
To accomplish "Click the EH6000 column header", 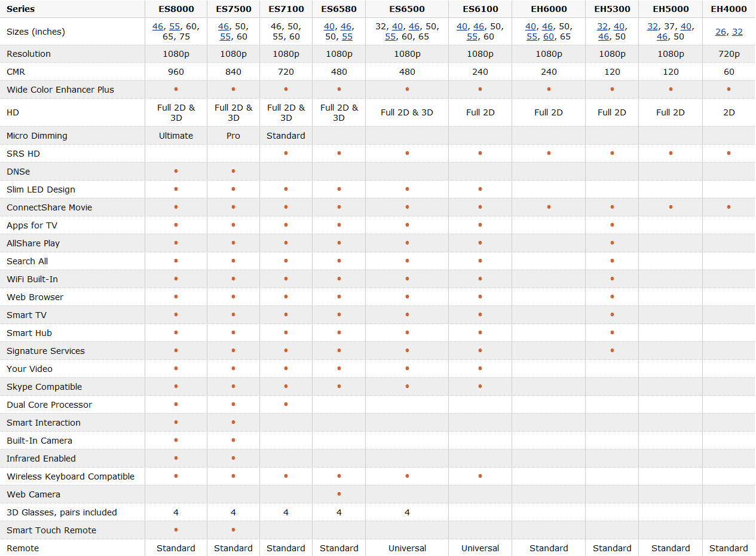I will [x=549, y=9].
